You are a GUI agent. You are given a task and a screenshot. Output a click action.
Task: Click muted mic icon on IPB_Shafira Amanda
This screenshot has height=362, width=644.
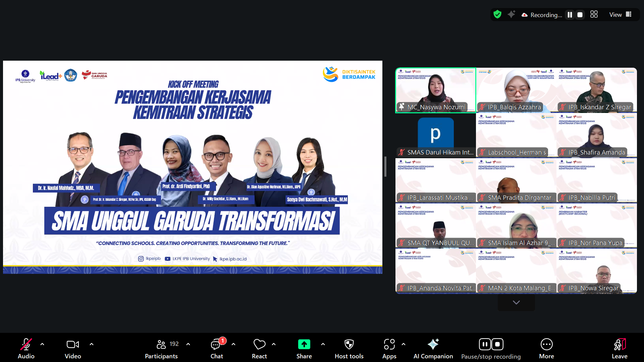tap(562, 152)
